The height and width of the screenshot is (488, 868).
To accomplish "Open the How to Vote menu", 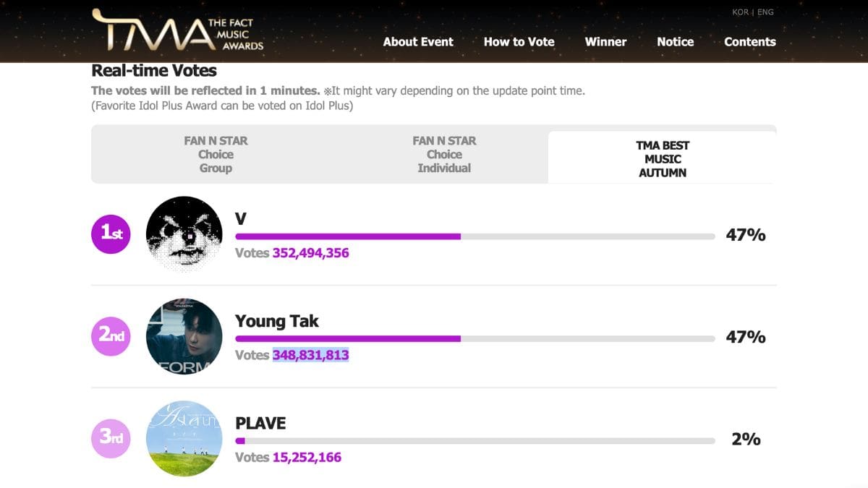I will coord(519,42).
